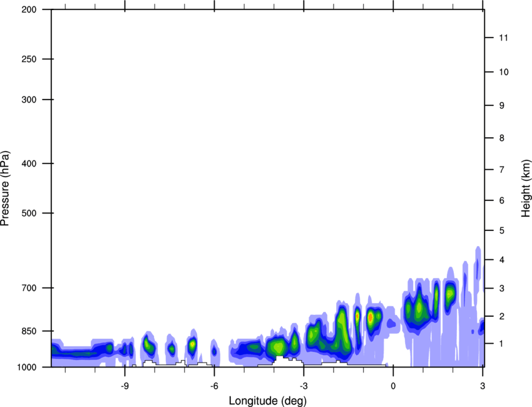The height and width of the screenshot is (407, 532).
Task: Pick the 11 km height label
Action: coord(504,38)
